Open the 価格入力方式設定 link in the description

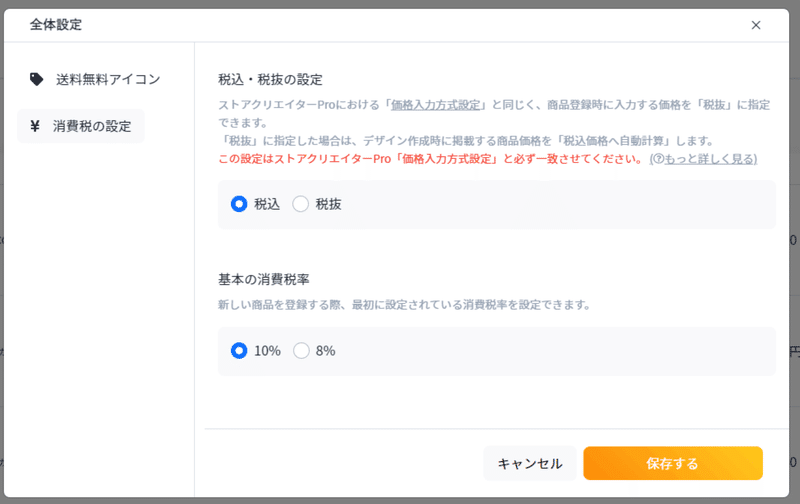(x=436, y=105)
